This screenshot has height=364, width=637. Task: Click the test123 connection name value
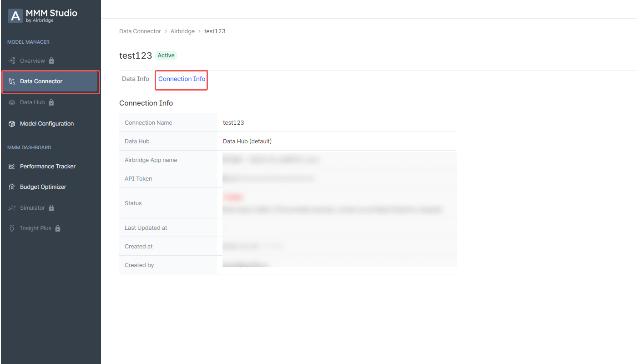[x=233, y=123]
